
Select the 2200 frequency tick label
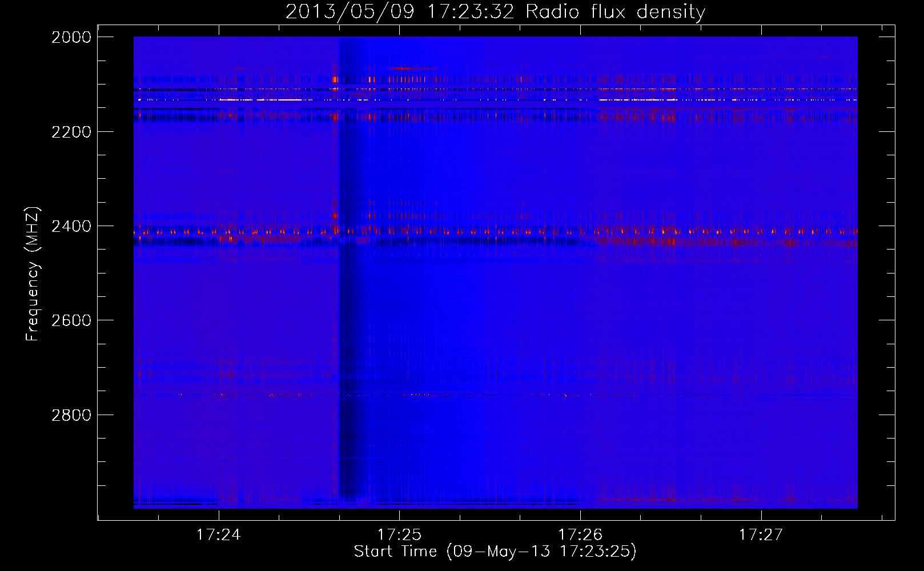71,132
